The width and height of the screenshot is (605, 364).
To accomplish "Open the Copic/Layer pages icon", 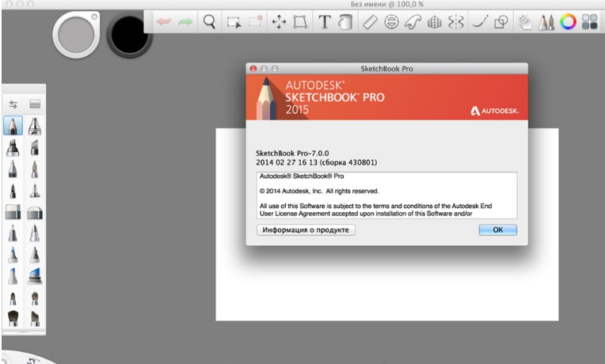I will (525, 22).
